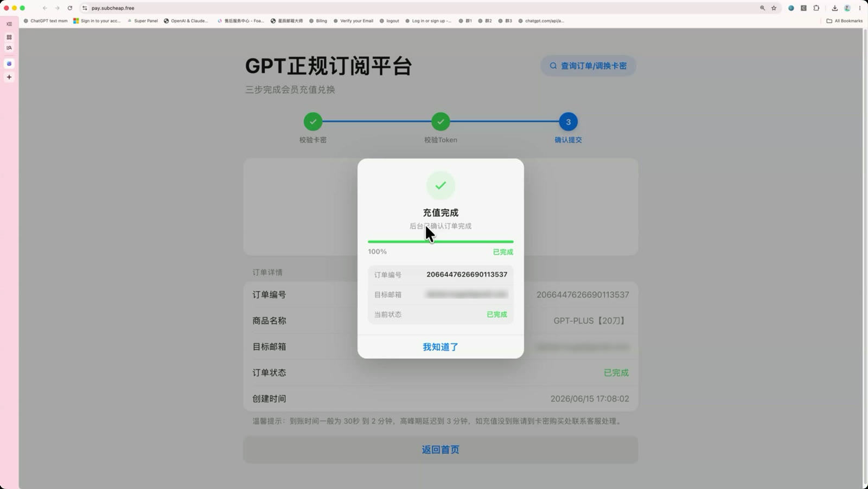
Task: Click the creation time 2026/06/15 17:08:02
Action: 590,398
